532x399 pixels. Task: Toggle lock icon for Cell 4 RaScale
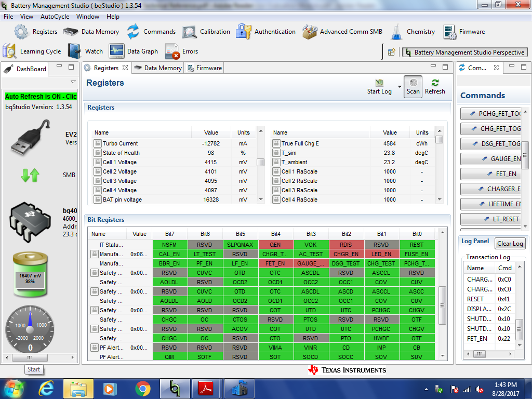[x=276, y=199]
